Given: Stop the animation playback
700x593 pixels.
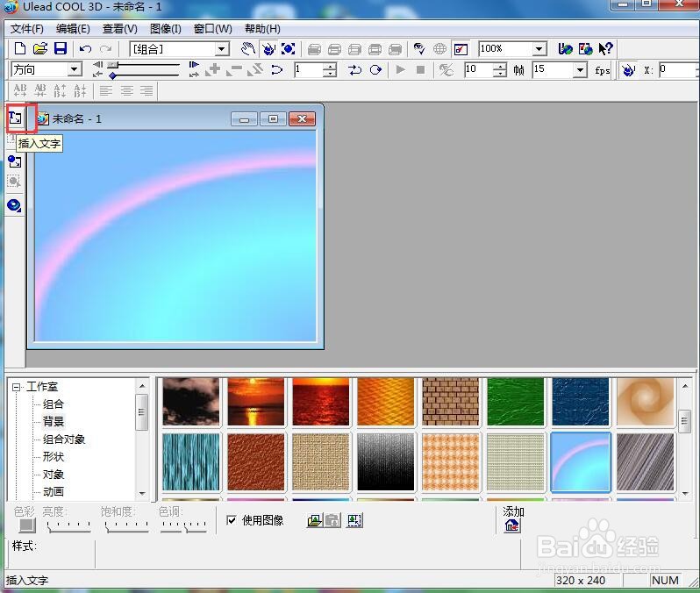Looking at the screenshot, I should point(420,69).
